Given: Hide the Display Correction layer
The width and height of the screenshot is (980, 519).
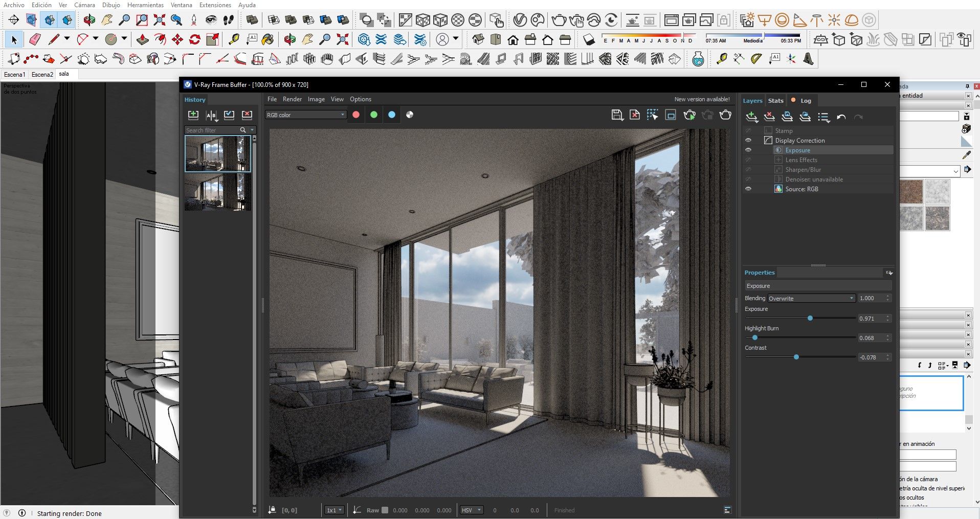Looking at the screenshot, I should point(748,141).
